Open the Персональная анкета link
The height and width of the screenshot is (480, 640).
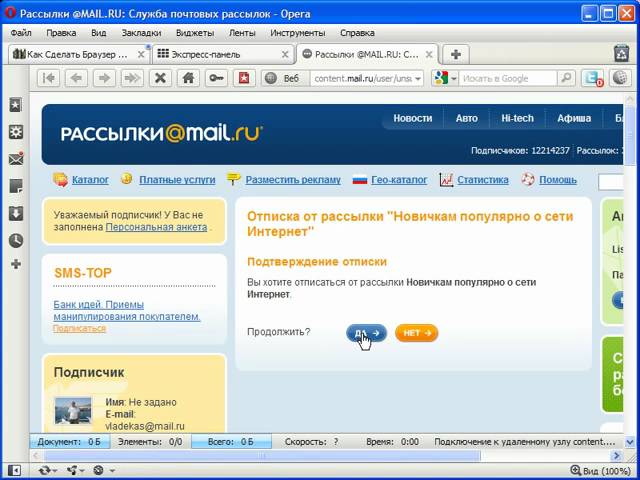(156, 228)
